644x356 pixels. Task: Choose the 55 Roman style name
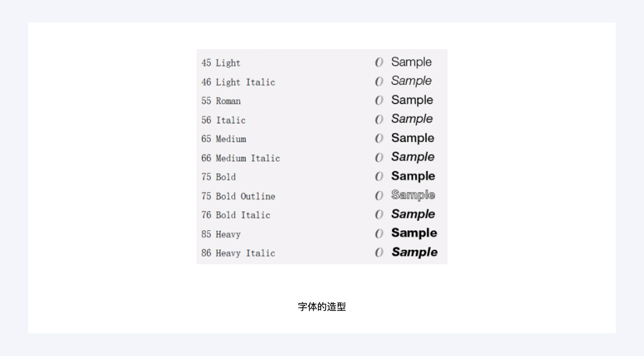coord(221,101)
